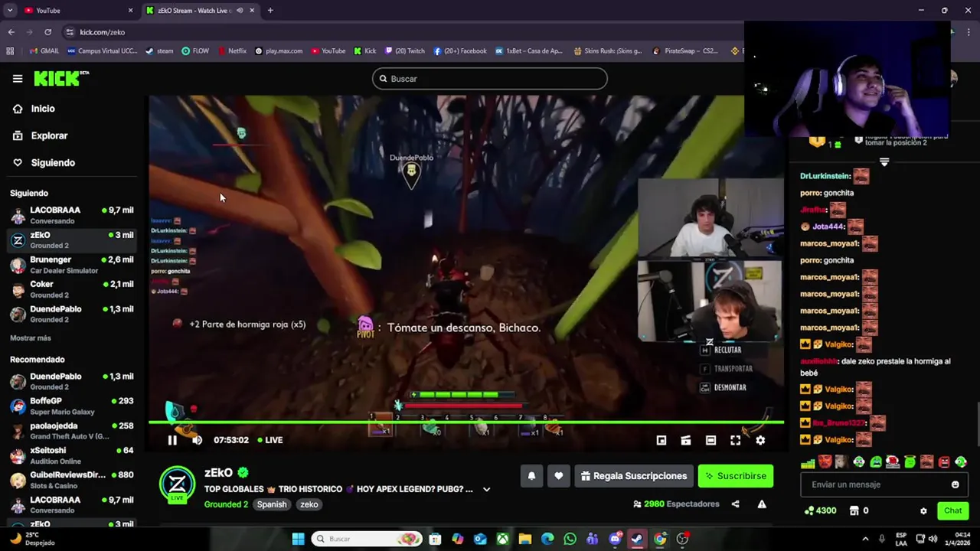Viewport: 980px width, 551px height.
Task: Open a new browser tab
Action: pos(270,11)
